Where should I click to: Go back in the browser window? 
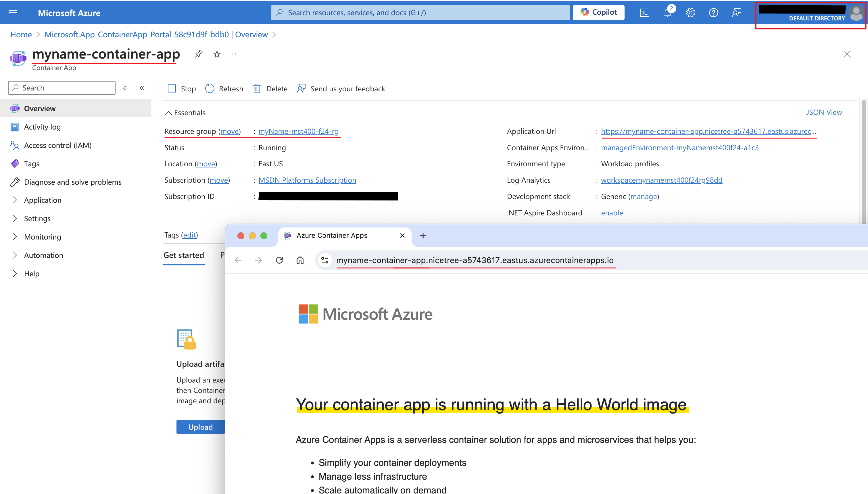(238, 260)
